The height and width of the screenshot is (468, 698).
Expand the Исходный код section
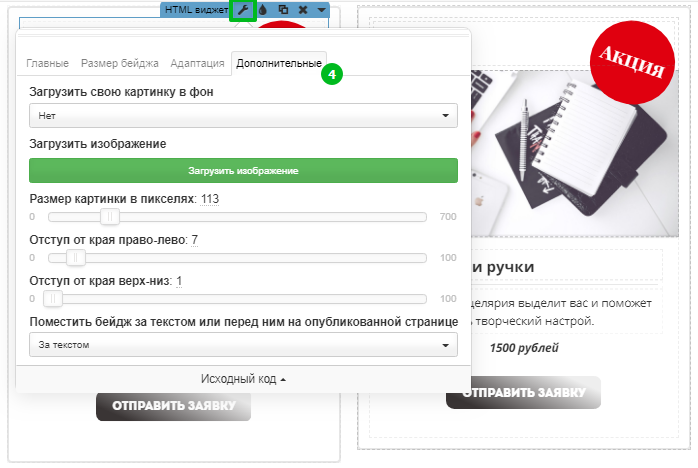pos(243,380)
